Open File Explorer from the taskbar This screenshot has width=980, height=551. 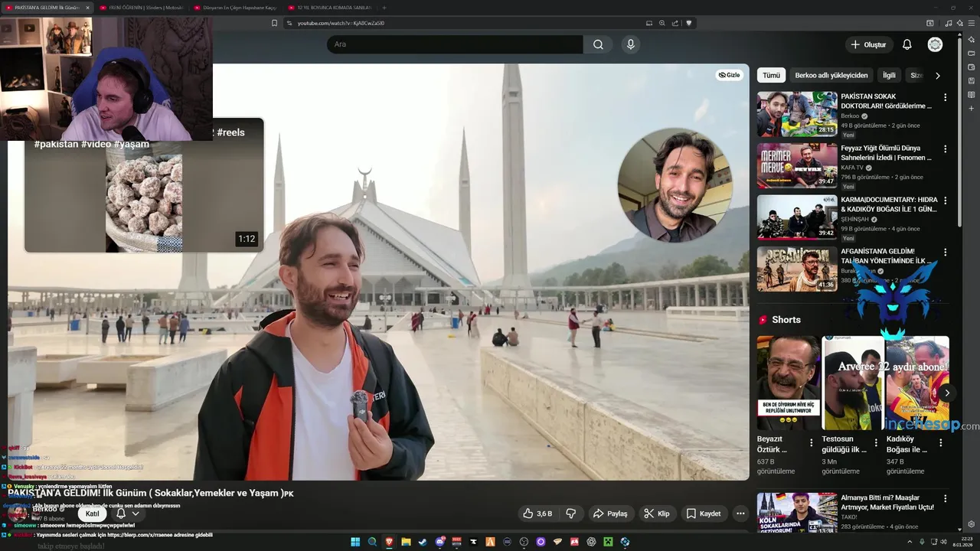406,542
